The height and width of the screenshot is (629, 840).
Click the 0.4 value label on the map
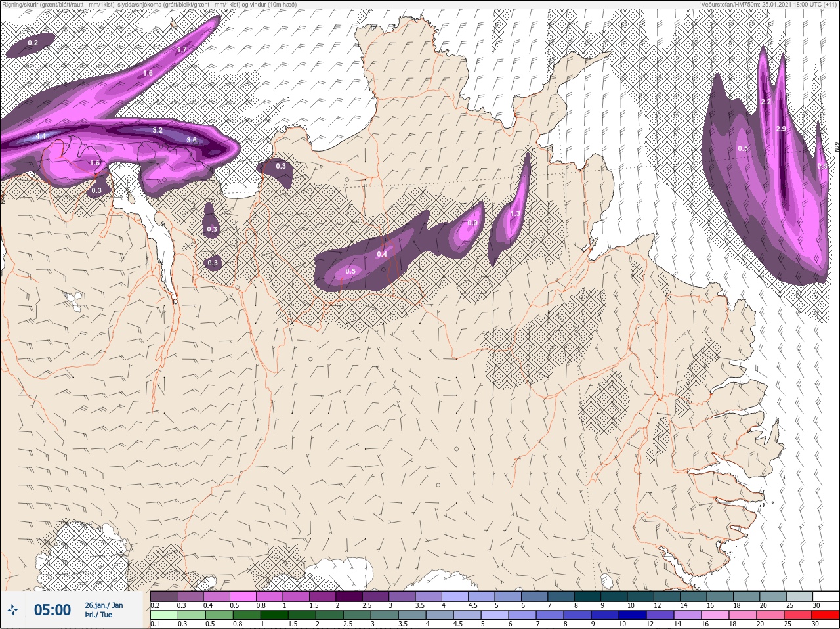tap(383, 254)
